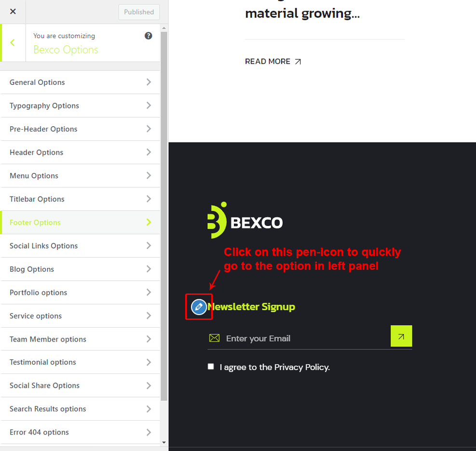Click the Bexco footer logo
Screen dimensions: 476x451
(x=245, y=221)
